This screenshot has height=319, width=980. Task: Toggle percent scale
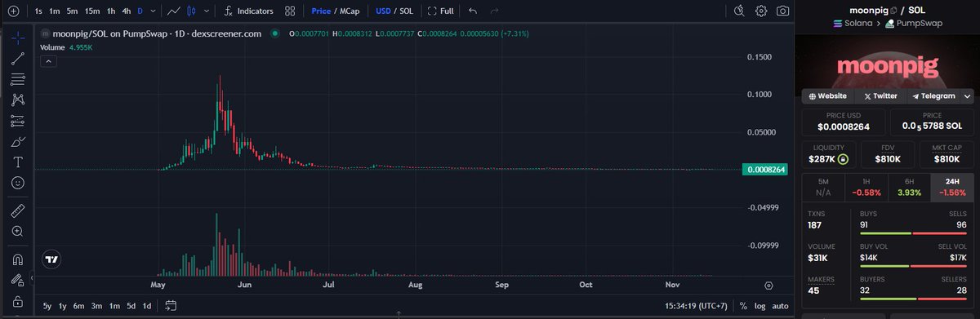coord(744,307)
